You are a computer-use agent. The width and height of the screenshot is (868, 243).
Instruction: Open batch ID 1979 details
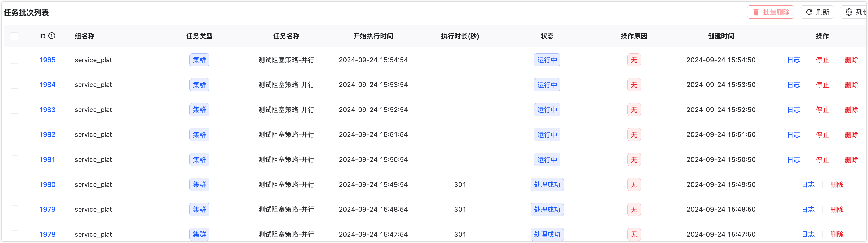coord(47,209)
